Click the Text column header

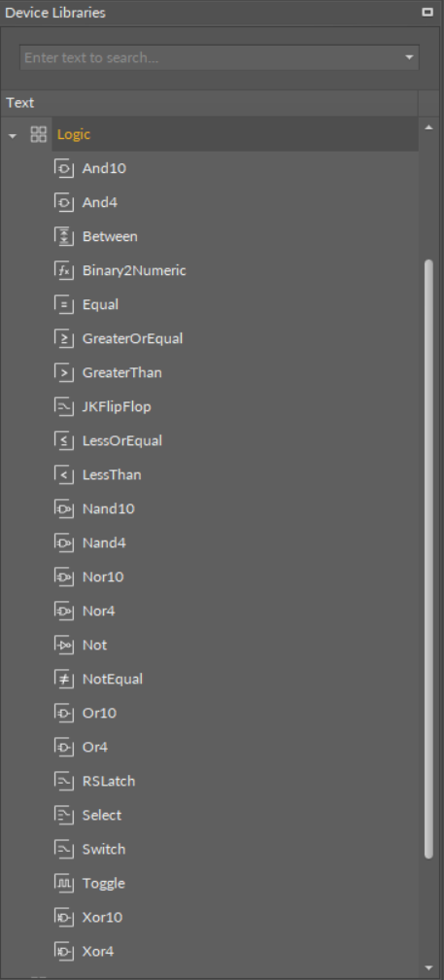click(x=209, y=102)
